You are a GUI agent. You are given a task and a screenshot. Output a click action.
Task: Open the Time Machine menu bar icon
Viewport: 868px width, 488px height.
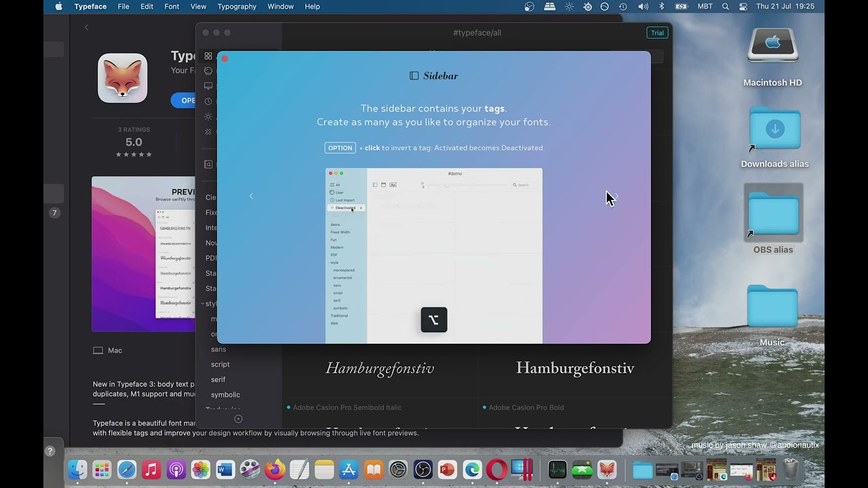(x=623, y=6)
